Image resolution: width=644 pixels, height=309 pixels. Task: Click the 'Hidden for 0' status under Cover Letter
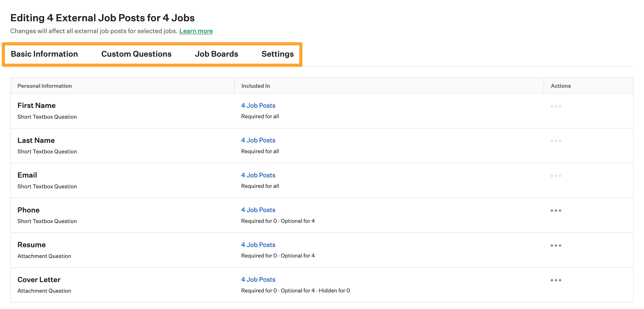334,290
